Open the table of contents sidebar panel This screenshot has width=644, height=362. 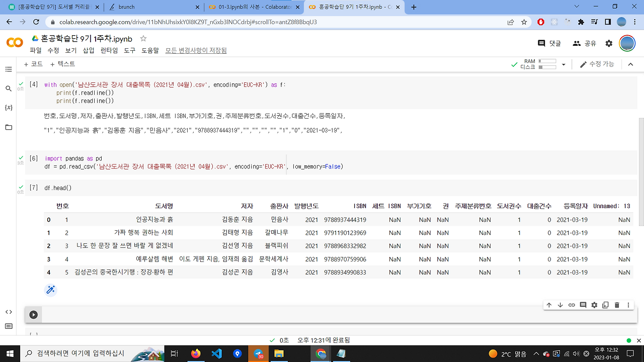8,69
